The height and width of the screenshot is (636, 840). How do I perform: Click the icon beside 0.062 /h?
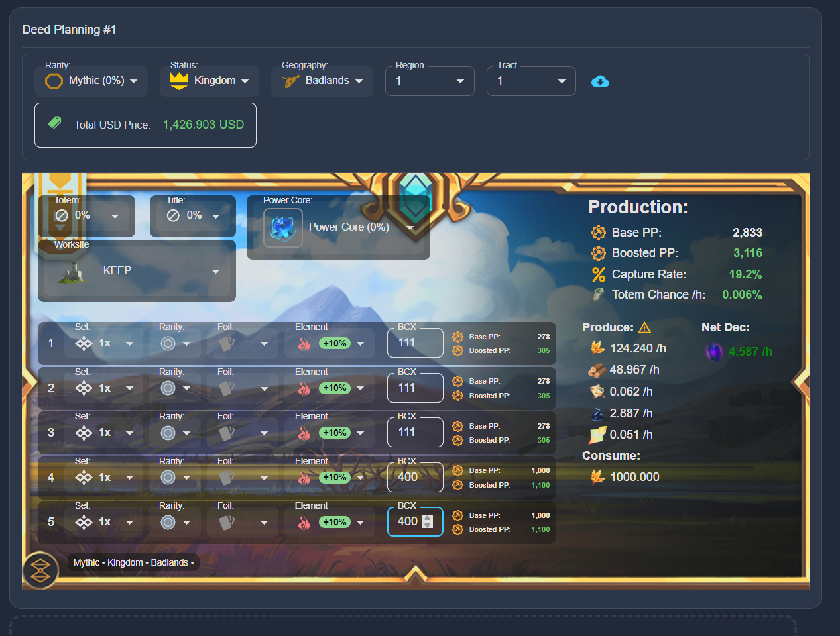tap(597, 392)
